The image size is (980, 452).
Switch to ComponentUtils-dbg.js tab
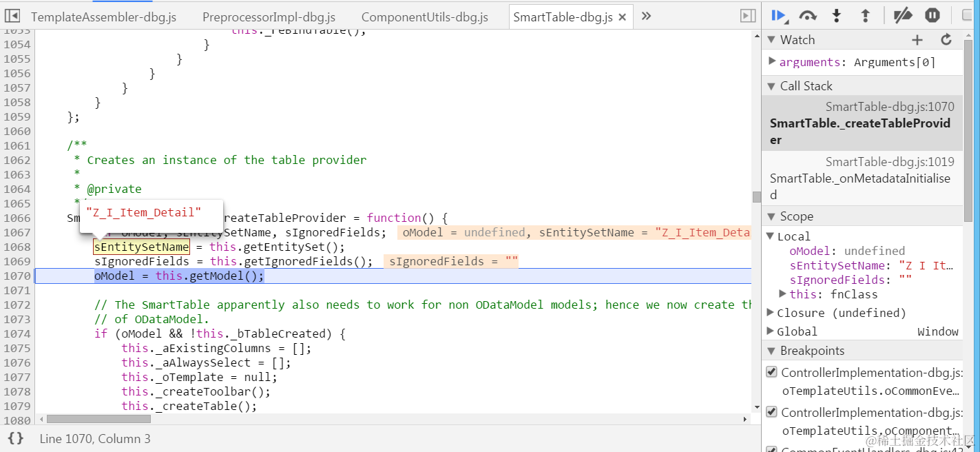click(x=425, y=17)
